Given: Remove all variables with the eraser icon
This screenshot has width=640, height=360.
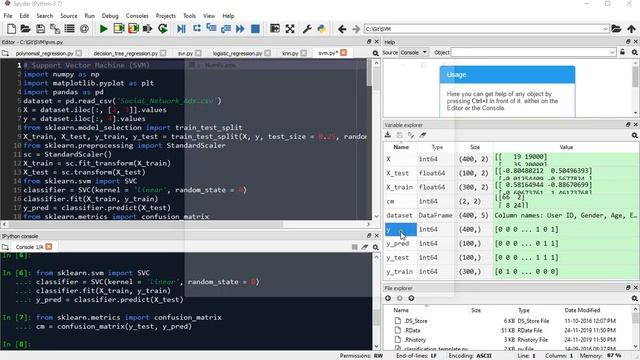Looking at the screenshot, I should (423, 135).
